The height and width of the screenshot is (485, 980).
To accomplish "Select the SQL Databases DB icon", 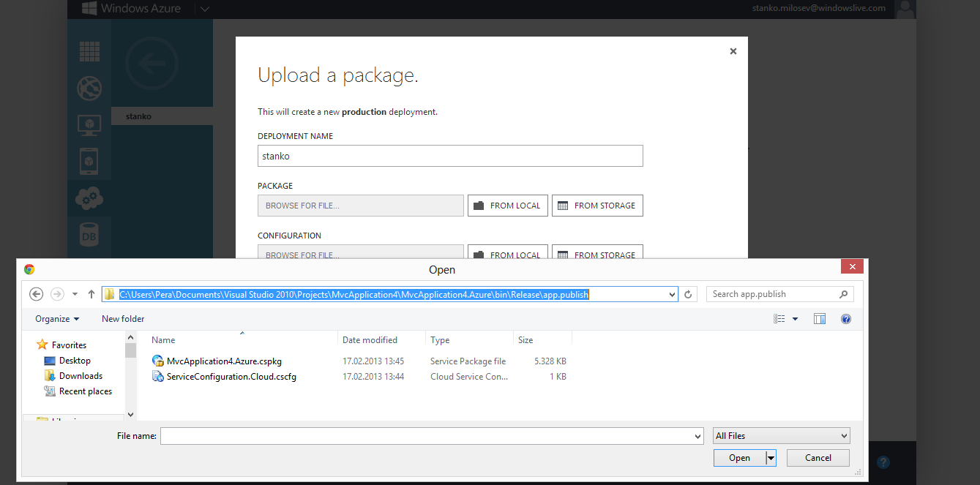I will pos(89,236).
